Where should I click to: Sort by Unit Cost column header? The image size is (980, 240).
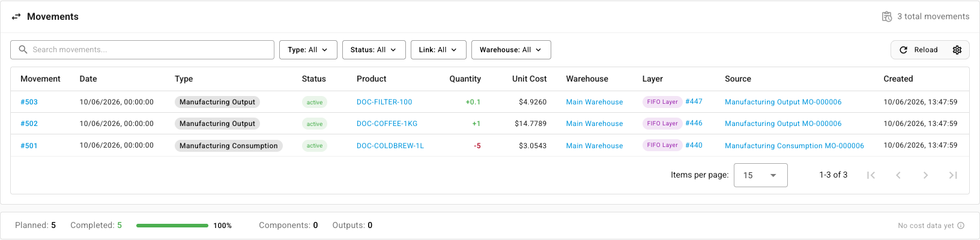[529, 79]
